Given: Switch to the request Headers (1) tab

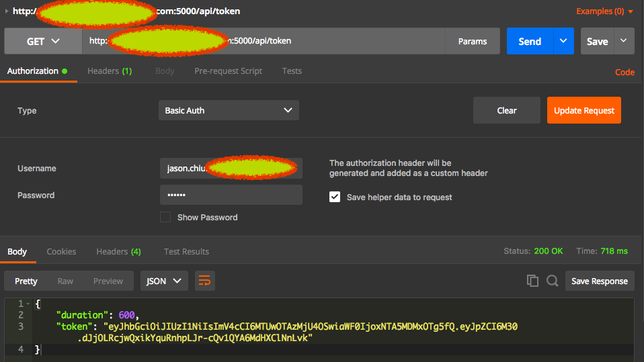Looking at the screenshot, I should [x=109, y=71].
